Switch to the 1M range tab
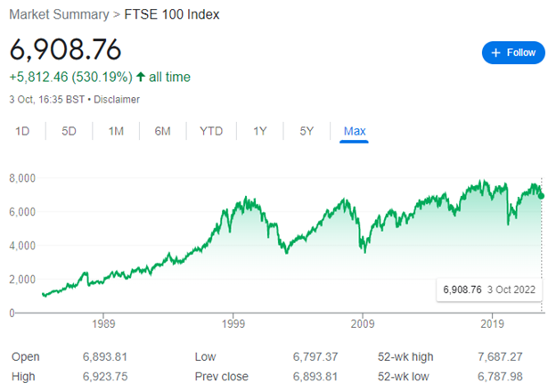The image size is (556, 392). pos(116,132)
